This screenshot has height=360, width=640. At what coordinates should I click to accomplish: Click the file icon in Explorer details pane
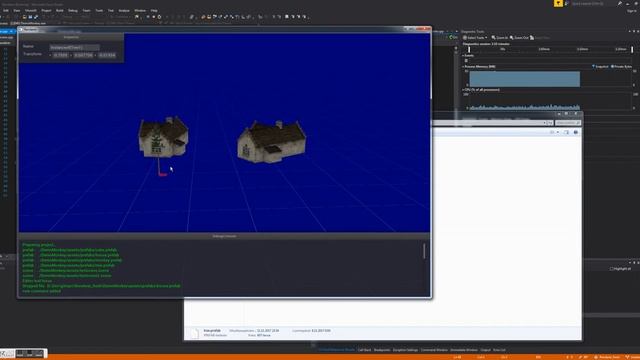195,333
